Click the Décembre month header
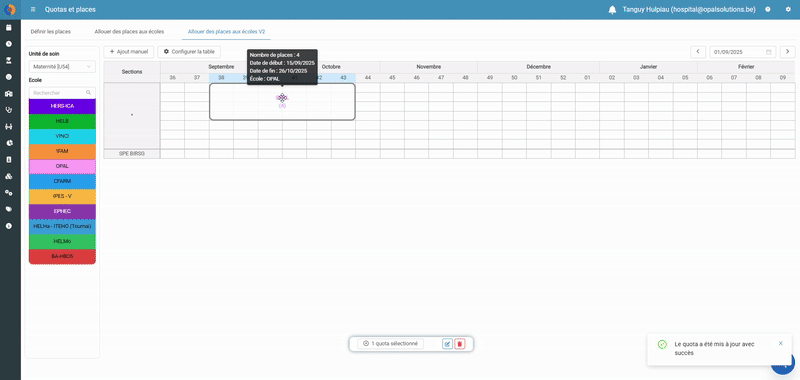Image resolution: width=800 pixels, height=380 pixels. click(538, 67)
